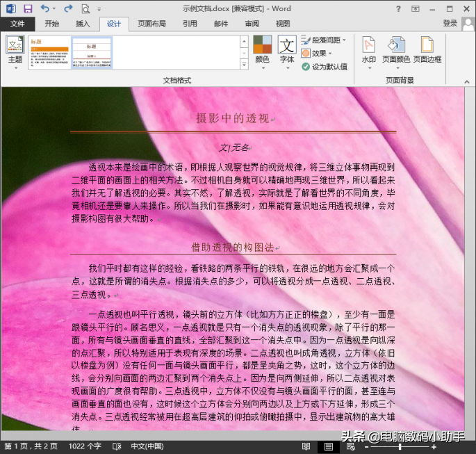The width and height of the screenshot is (476, 454).
Task: Redo the last action
Action: 68,8
